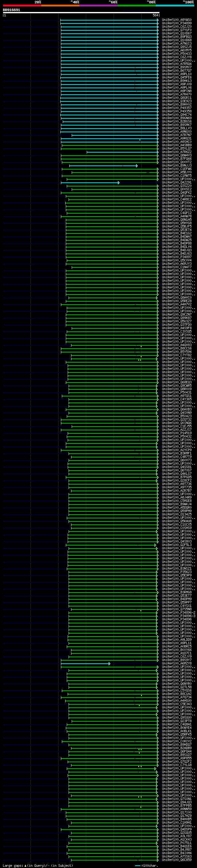Image resolution: width=197 pixels, height=868 pixels.
Task: Select the label UniRef100_Q8W4V3
Action: click(176, 155)
